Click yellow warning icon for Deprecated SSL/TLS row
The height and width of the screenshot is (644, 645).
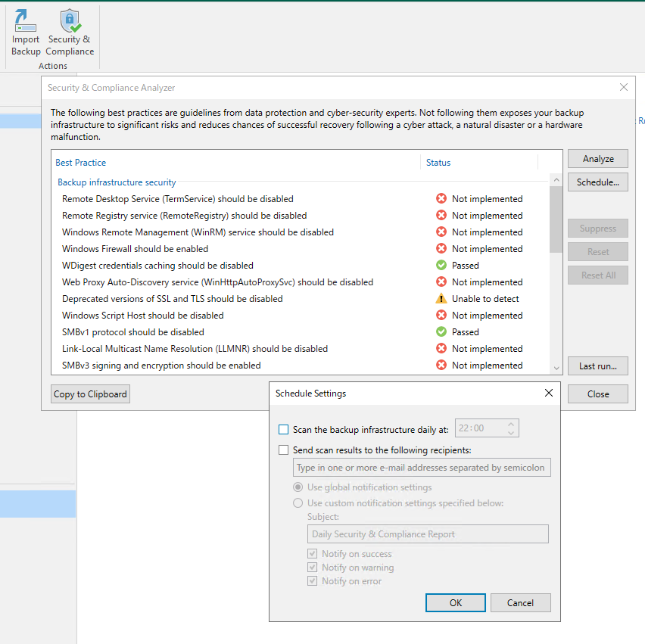point(441,299)
